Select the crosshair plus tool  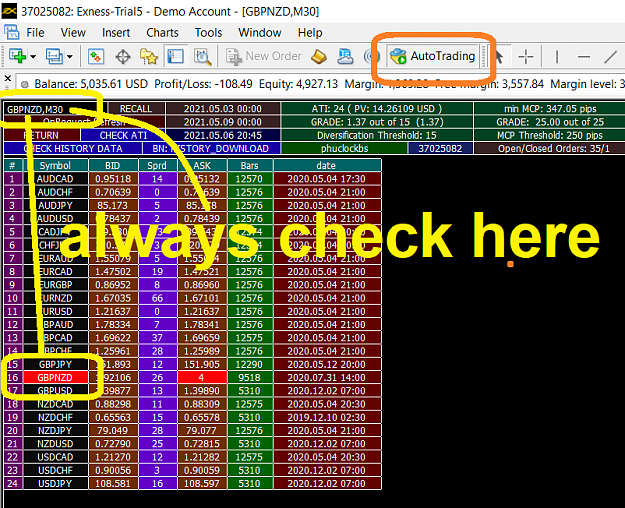[525, 56]
